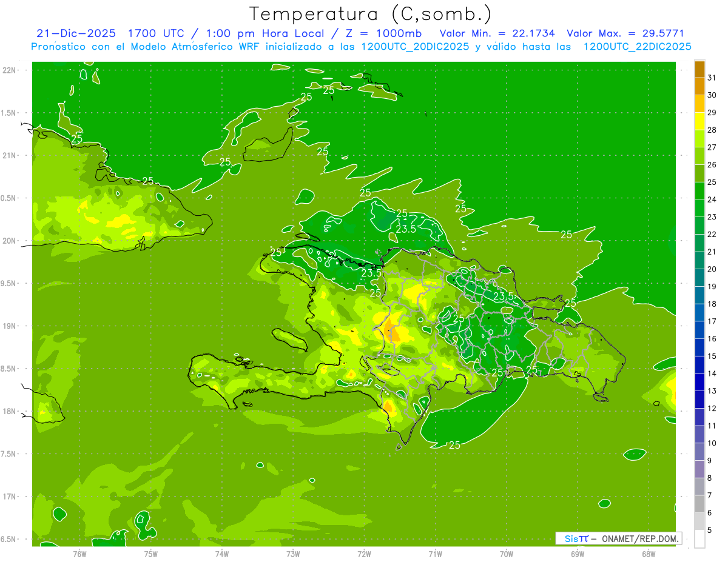Click the "76W" longitude axis label
Image resolution: width=728 pixels, height=562 pixels.
click(79, 554)
